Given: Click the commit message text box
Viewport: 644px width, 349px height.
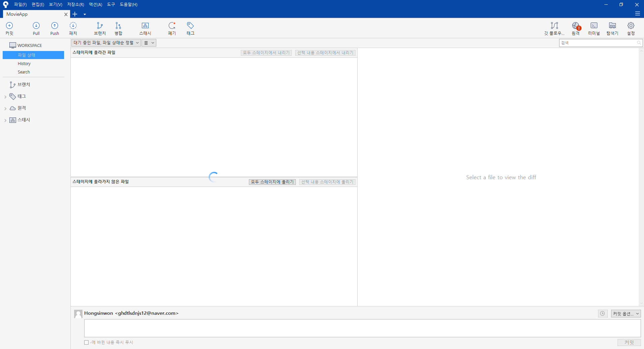Looking at the screenshot, I should [362, 328].
